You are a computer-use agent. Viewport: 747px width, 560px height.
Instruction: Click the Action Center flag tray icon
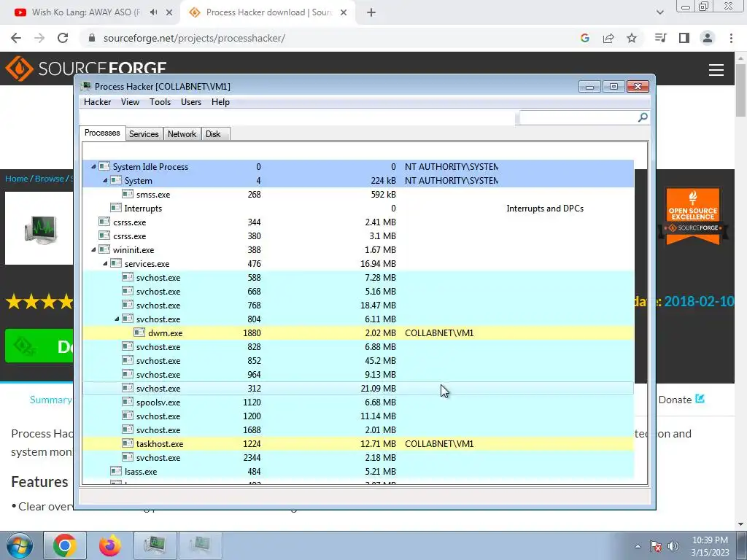656,546
